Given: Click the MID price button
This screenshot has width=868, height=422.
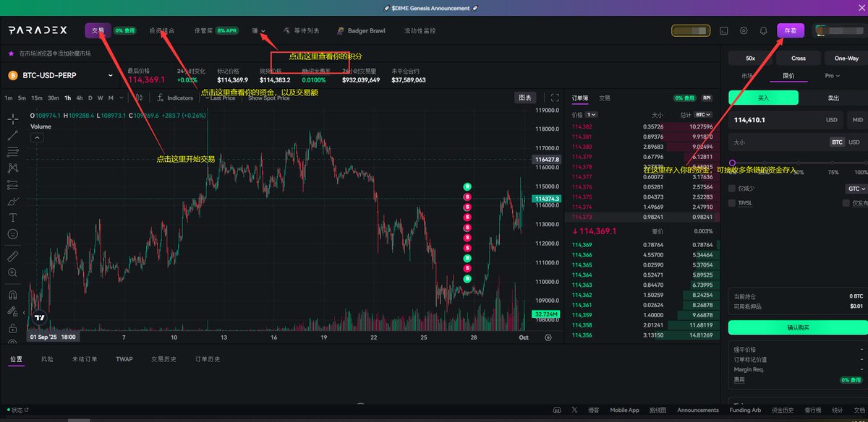Looking at the screenshot, I should 858,120.
